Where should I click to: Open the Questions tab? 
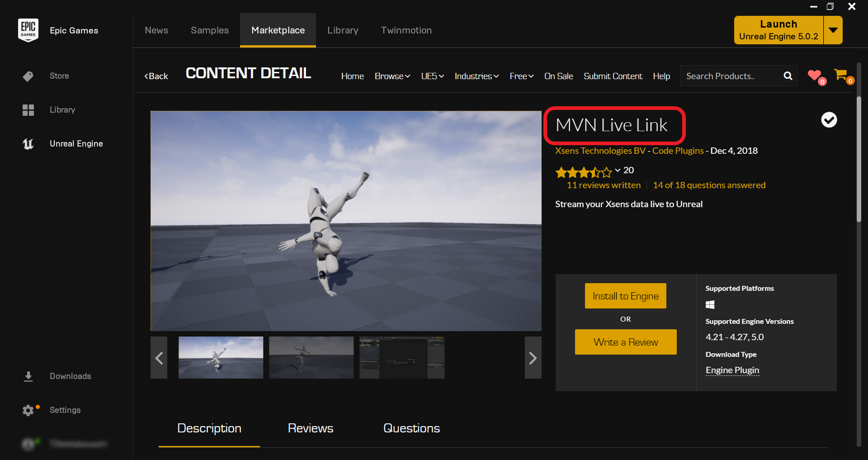coord(412,428)
